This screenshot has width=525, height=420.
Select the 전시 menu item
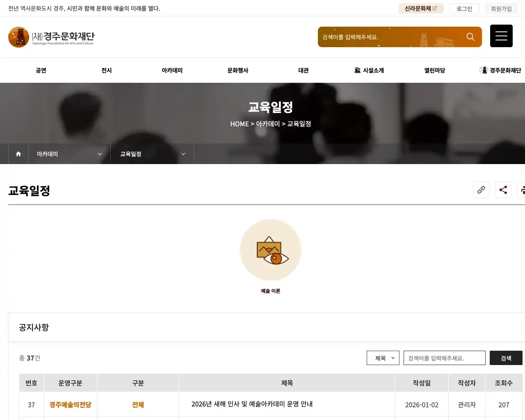(106, 70)
